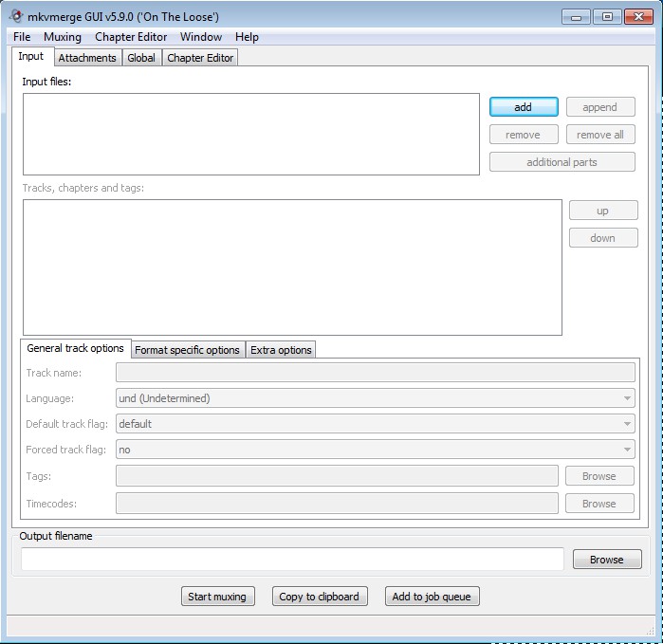The image size is (663, 644).
Task: Click the Output filename text field
Action: 292,559
